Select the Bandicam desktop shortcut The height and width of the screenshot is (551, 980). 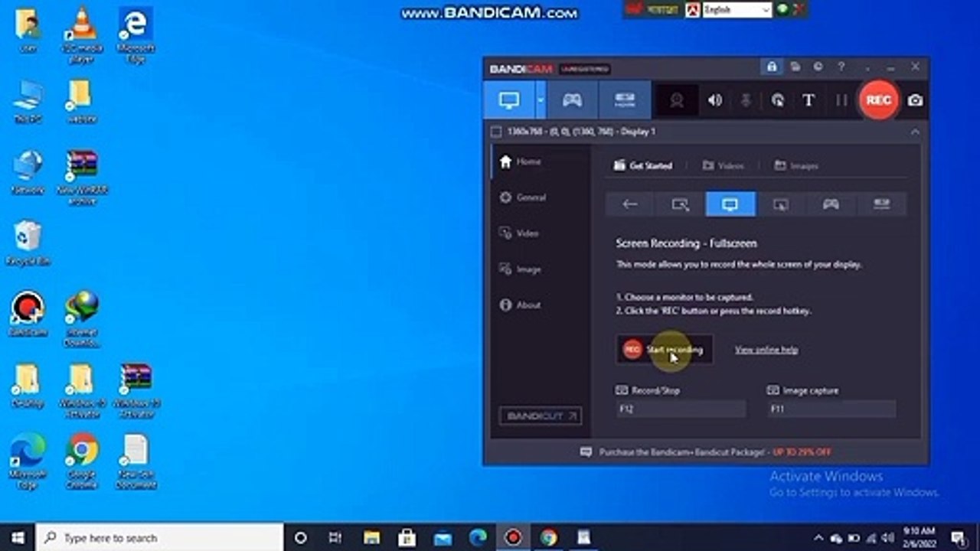pos(28,314)
